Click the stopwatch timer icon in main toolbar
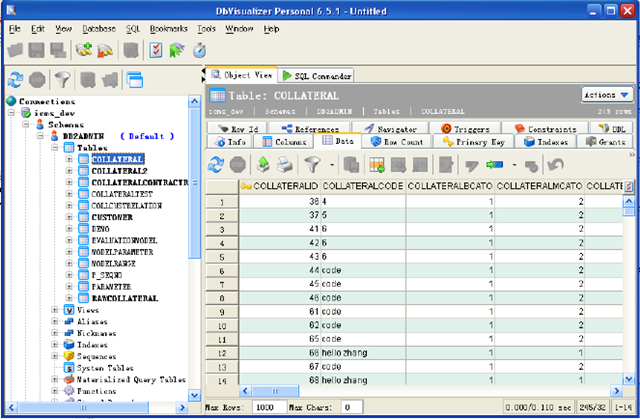 click(x=199, y=50)
